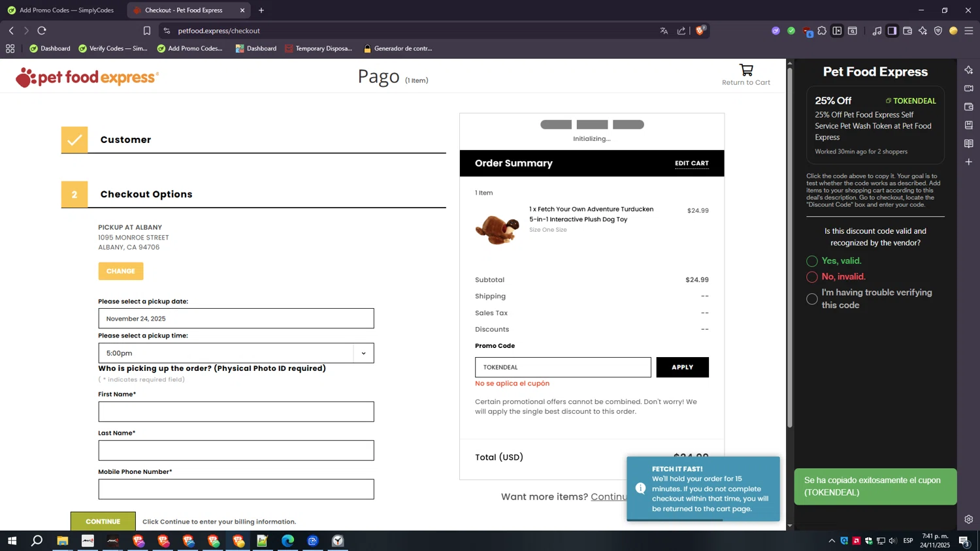The image size is (980, 551).
Task: Click the sidebar video call icon
Action: coord(969,88)
